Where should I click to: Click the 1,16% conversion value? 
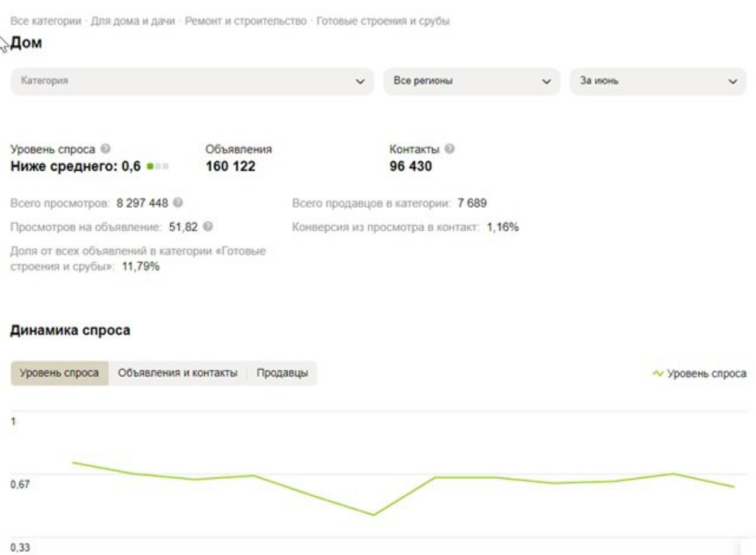pos(503,227)
